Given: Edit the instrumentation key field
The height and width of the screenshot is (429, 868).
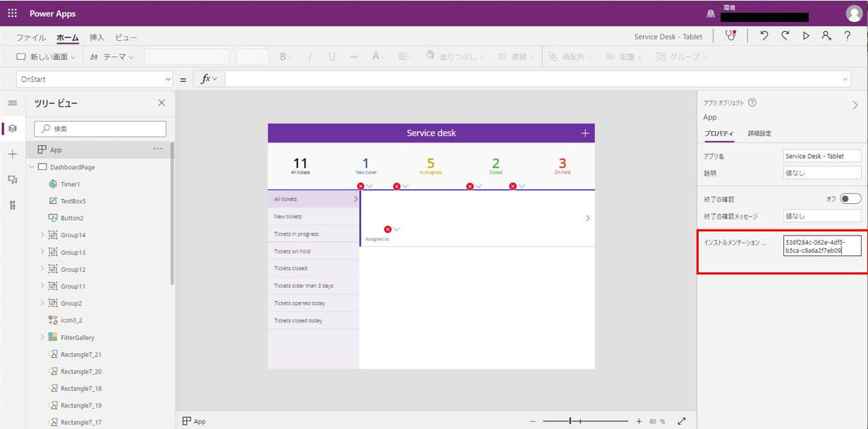Looking at the screenshot, I should pyautogui.click(x=822, y=246).
